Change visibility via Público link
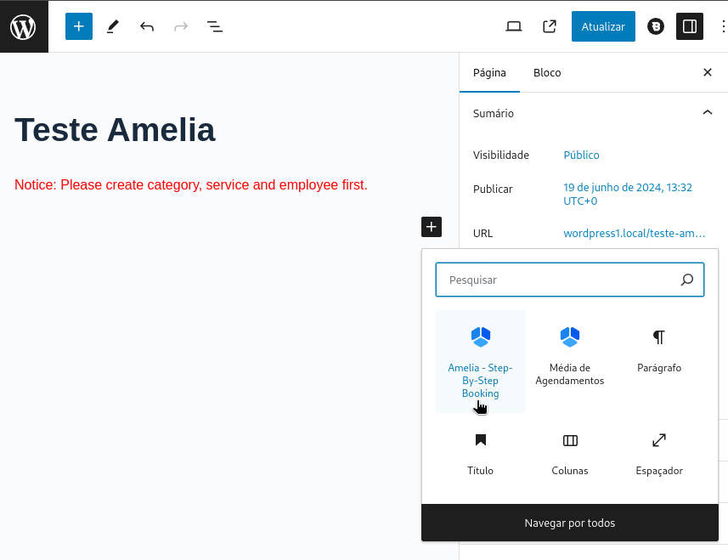Image resolution: width=728 pixels, height=560 pixels. click(581, 156)
